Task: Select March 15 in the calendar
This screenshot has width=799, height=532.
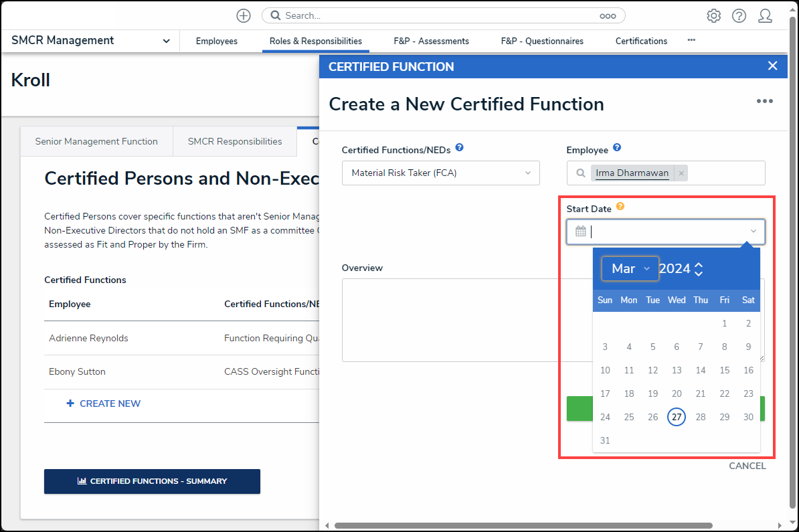Action: 724,370
